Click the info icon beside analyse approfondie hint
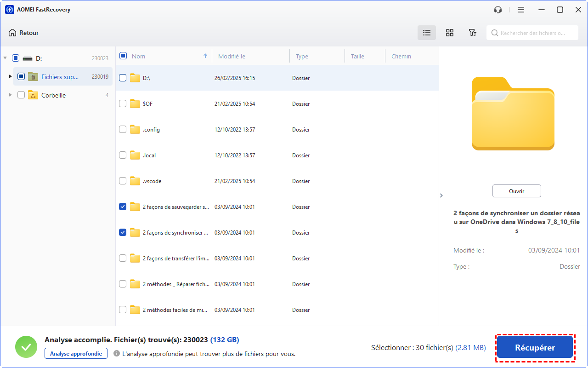The height and width of the screenshot is (368, 588). pyautogui.click(x=117, y=354)
